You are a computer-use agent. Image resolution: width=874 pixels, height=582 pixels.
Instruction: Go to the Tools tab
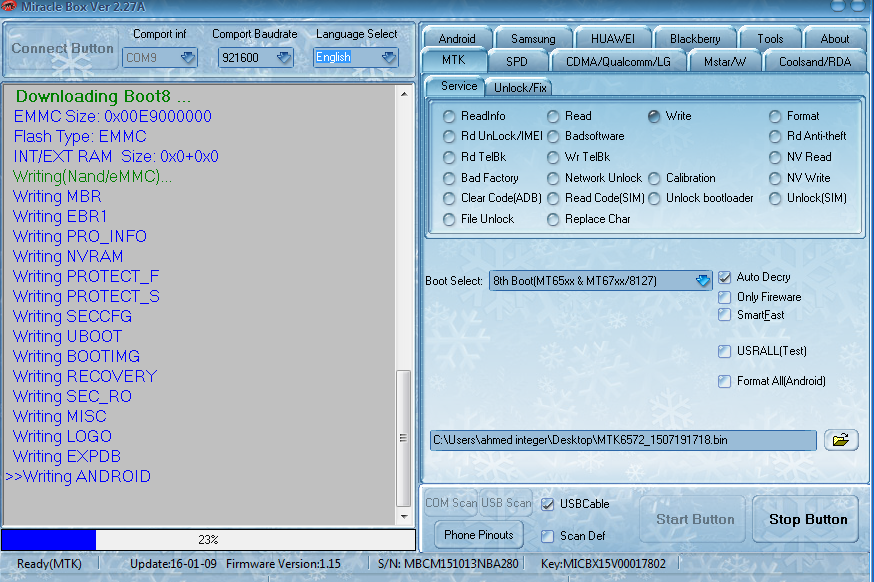[x=770, y=38]
